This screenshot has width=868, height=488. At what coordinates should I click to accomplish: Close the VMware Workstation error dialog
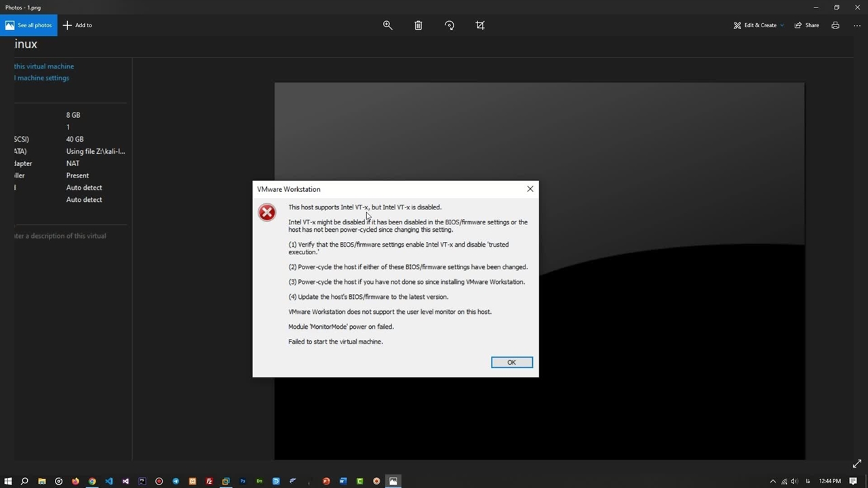(530, 189)
